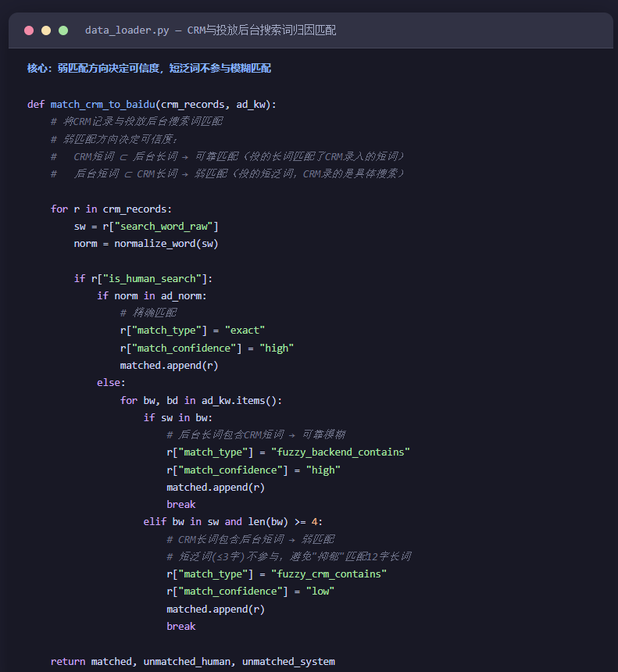Click the elif bw in sw and len(bw) line
The width and height of the screenshot is (618, 672).
tap(233, 522)
